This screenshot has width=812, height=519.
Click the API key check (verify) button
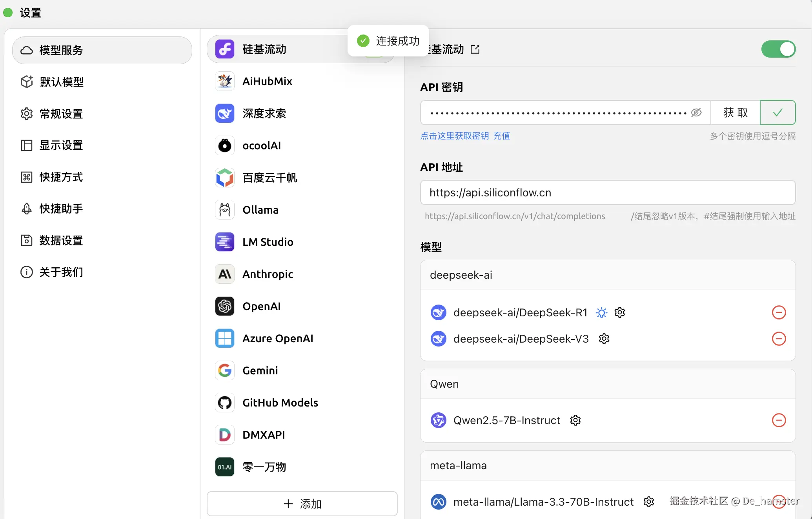point(777,113)
